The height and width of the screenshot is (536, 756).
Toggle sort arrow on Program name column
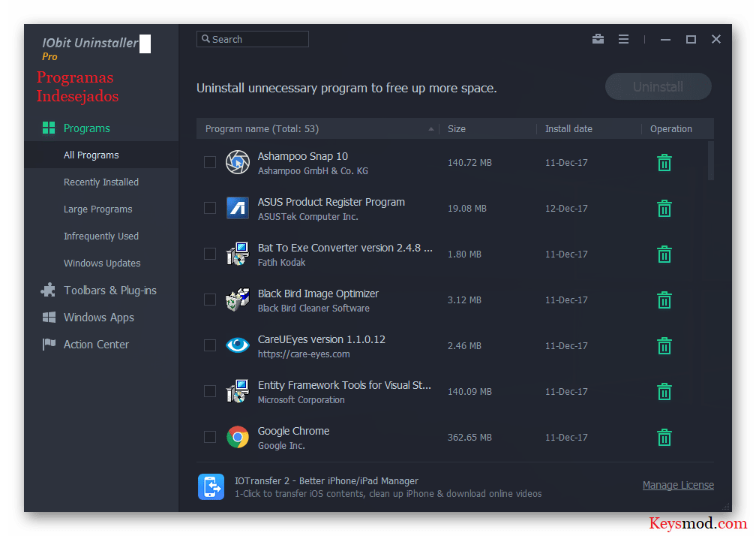(431, 129)
